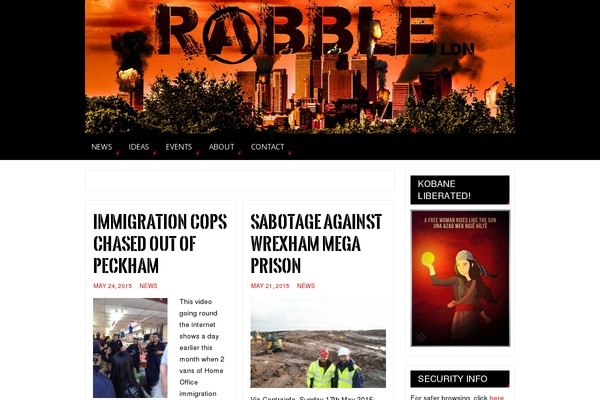The image size is (600, 400).
Task: Open the Immigration Cops Chased Out of Peckham headline
Action: click(160, 243)
